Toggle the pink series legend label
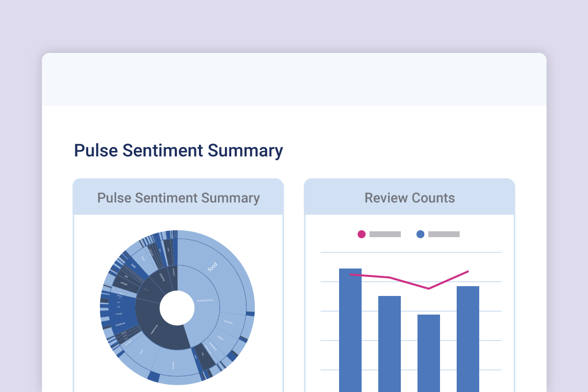Viewport: 588px width, 392px height. coord(385,234)
